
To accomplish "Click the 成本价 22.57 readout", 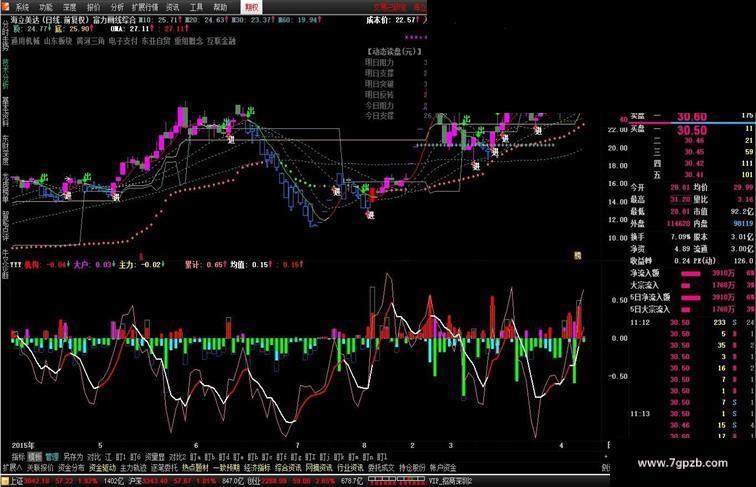I will (x=391, y=20).
